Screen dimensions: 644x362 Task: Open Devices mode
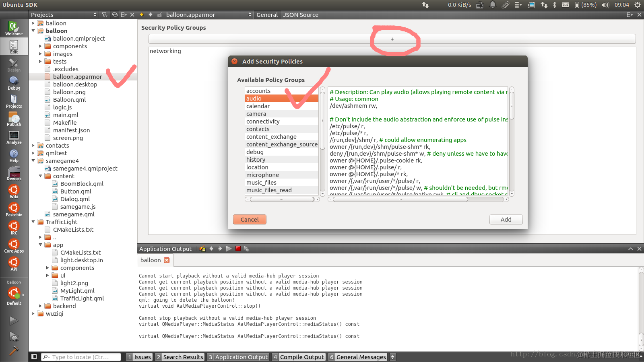click(x=14, y=173)
